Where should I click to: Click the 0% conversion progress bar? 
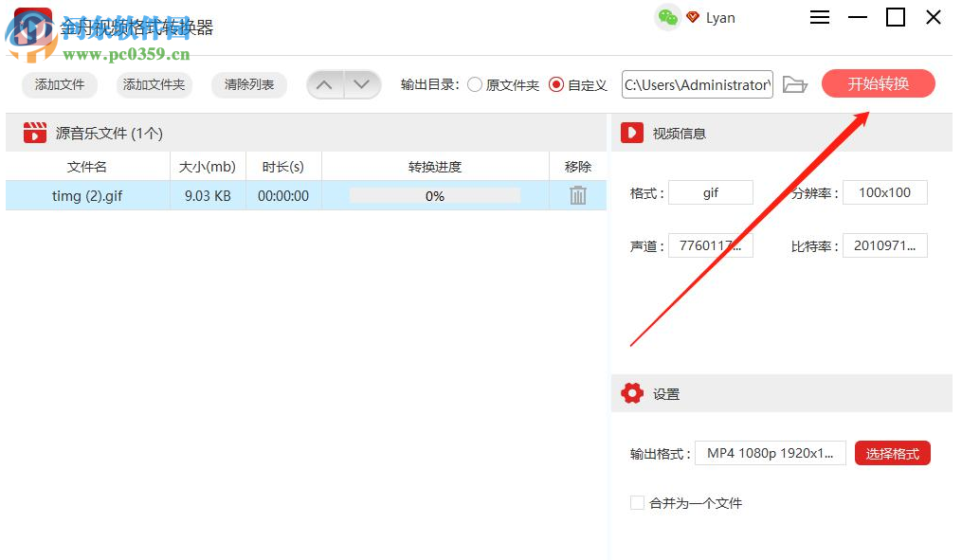pyautogui.click(x=434, y=196)
